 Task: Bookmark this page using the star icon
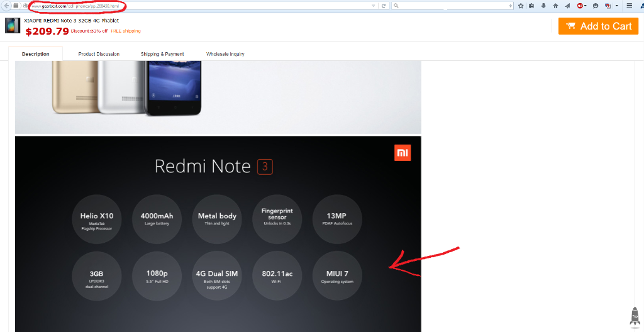(521, 6)
